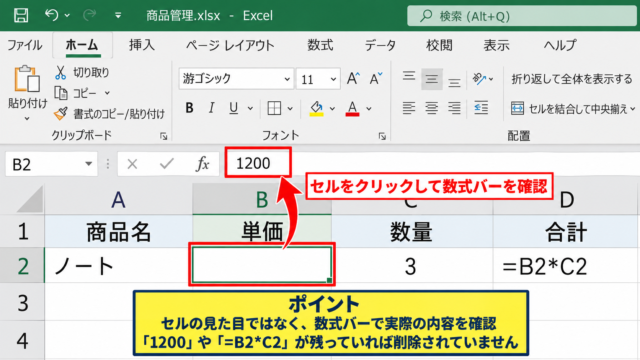Click the formula bar cancel X icon

click(132, 164)
